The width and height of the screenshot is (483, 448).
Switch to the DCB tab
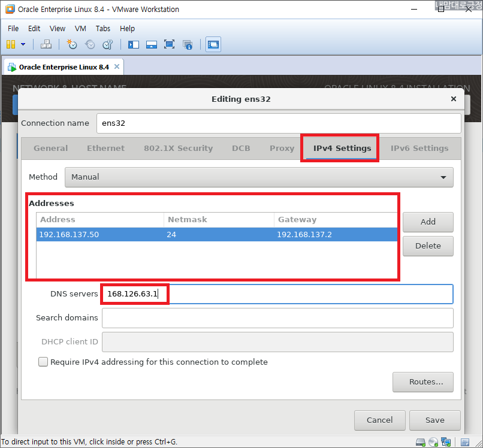(x=241, y=148)
